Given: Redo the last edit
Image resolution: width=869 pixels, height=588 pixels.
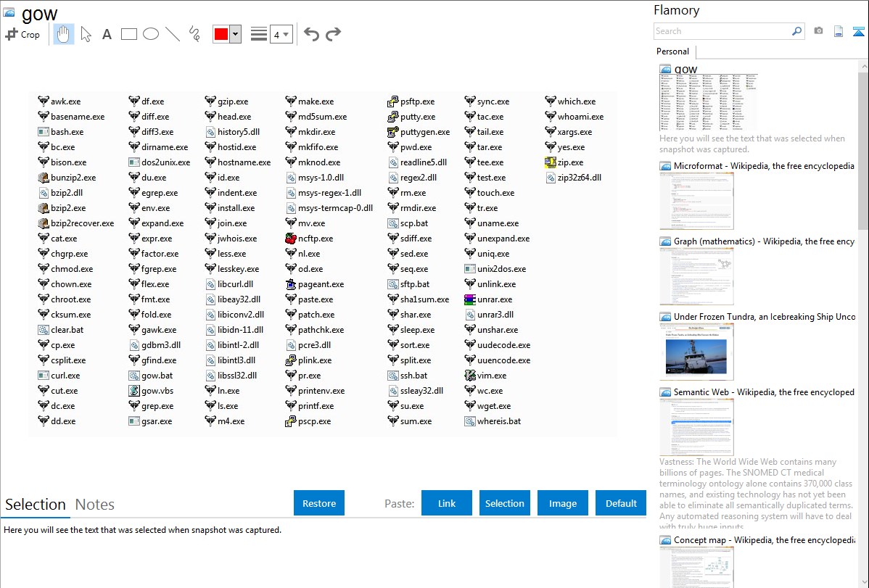Looking at the screenshot, I should 333,34.
